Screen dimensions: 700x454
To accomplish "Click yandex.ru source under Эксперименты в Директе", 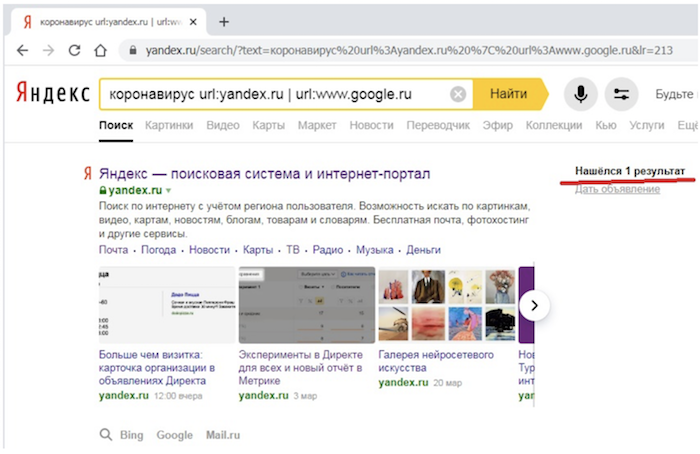I will 263,396.
